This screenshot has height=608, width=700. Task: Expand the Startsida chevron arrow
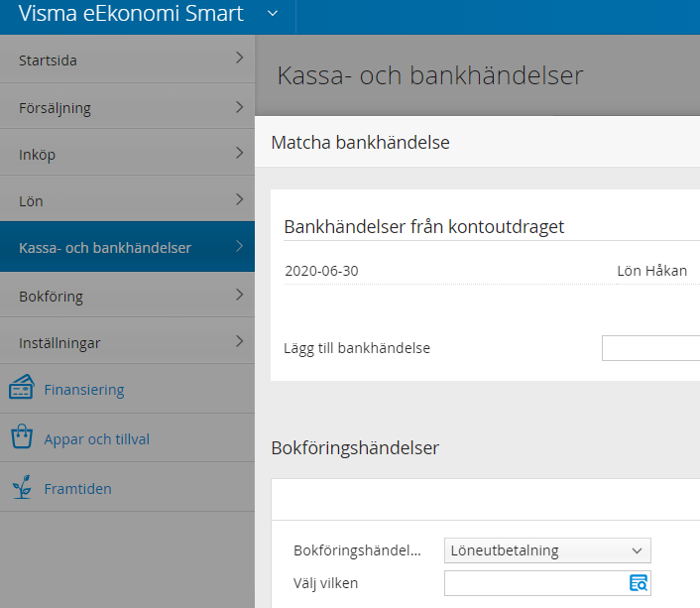pos(240,58)
